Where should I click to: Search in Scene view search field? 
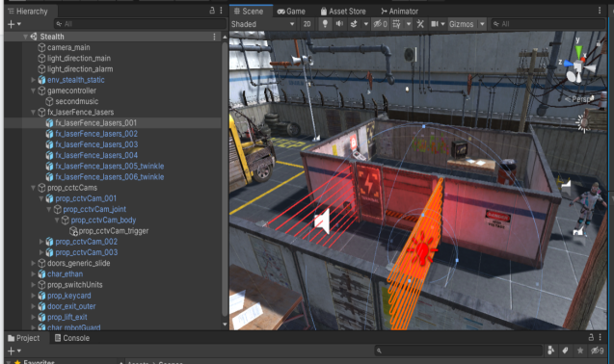(x=547, y=24)
